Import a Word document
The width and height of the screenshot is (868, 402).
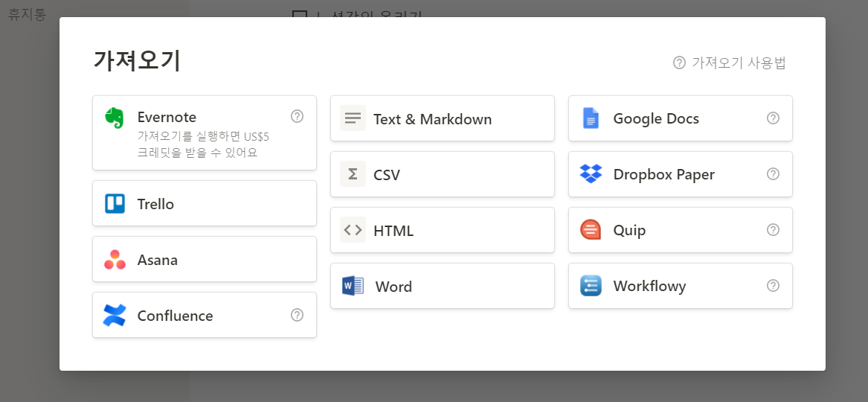(443, 287)
